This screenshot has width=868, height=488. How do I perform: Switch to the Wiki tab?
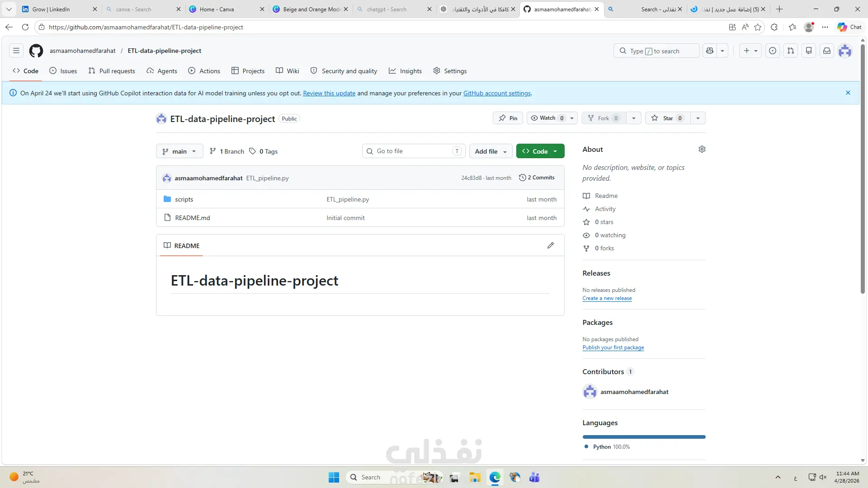click(288, 71)
